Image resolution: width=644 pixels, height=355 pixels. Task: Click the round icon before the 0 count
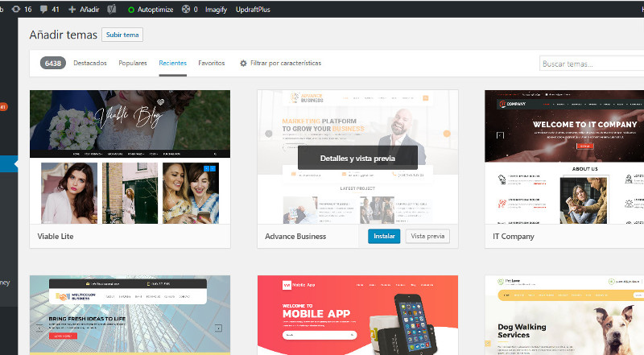(186, 9)
